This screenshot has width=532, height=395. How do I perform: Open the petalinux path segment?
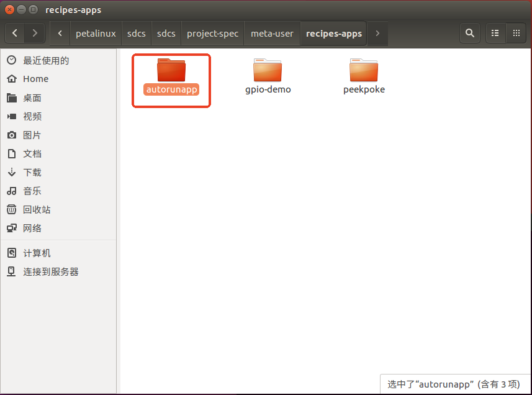click(96, 34)
